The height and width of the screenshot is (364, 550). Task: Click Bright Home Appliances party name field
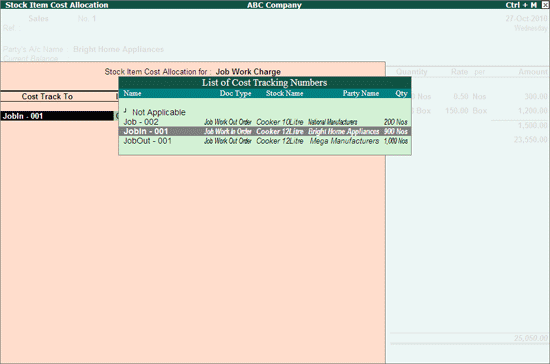coord(119,49)
